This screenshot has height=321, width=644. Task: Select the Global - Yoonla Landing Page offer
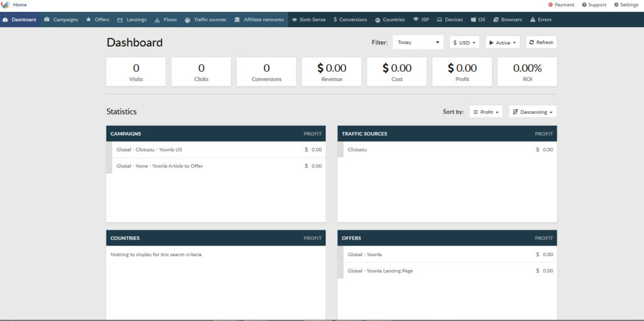tap(380, 271)
